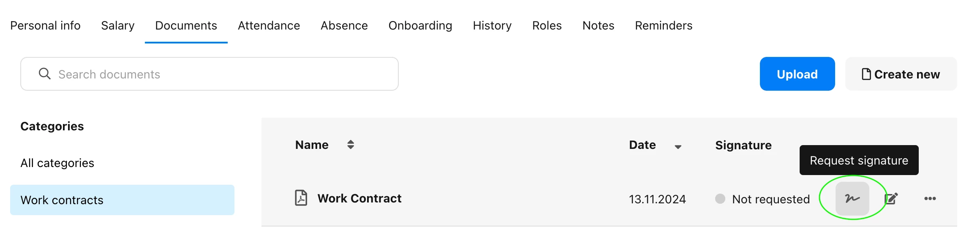Image resolution: width=980 pixels, height=232 pixels.
Task: Open the Absence tab
Action: [344, 26]
